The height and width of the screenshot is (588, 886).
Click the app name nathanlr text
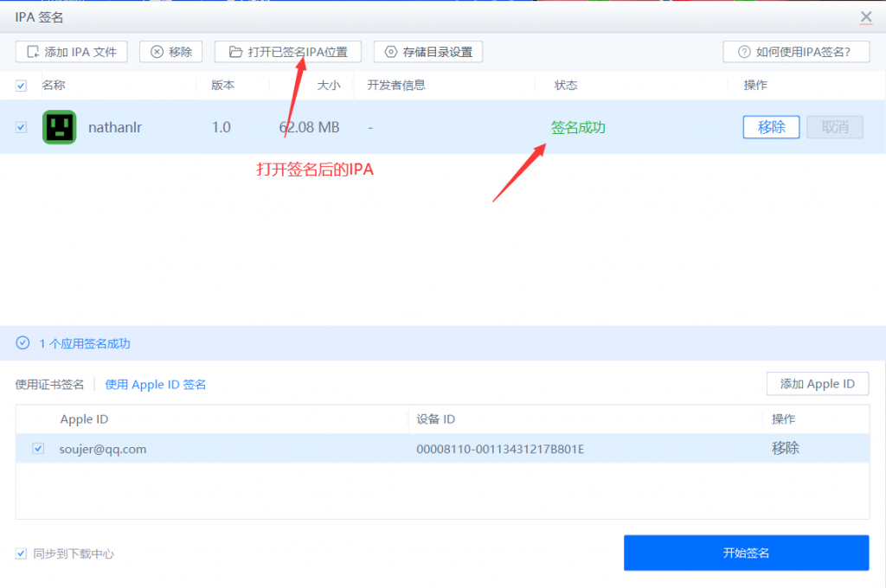115,127
